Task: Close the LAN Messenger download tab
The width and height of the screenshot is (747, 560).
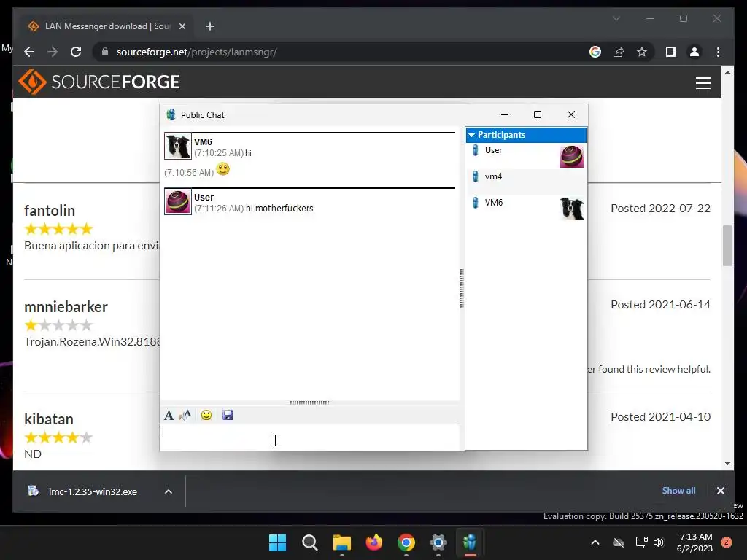Action: (182, 26)
